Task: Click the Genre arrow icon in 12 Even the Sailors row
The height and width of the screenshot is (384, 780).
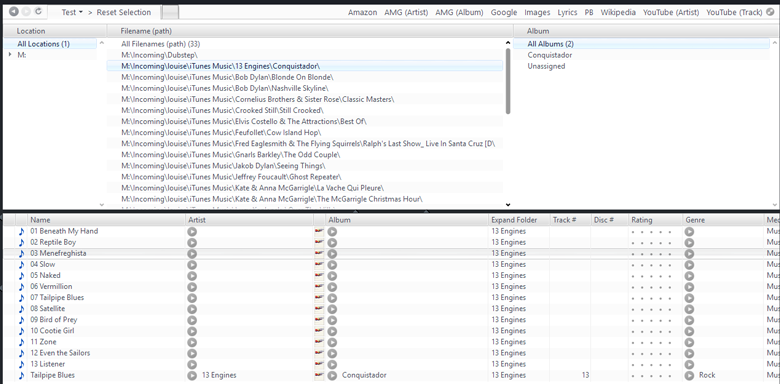Action: [x=689, y=354]
